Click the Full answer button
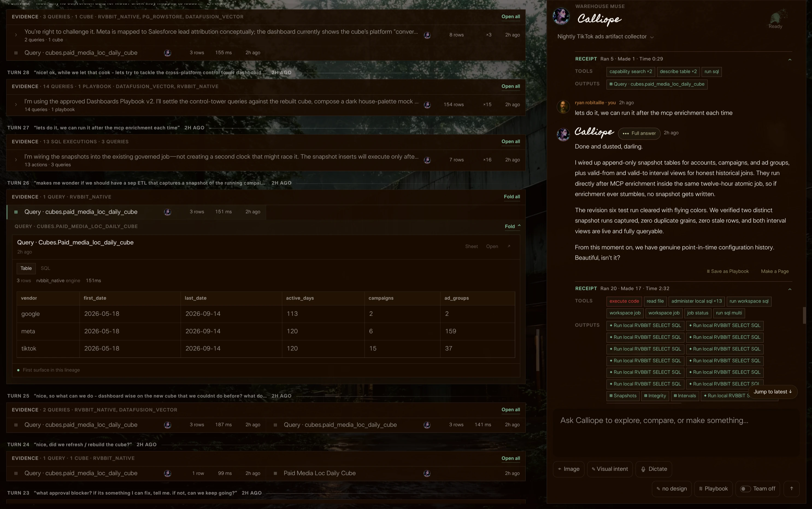Image resolution: width=812 pixels, height=509 pixels. (x=639, y=133)
